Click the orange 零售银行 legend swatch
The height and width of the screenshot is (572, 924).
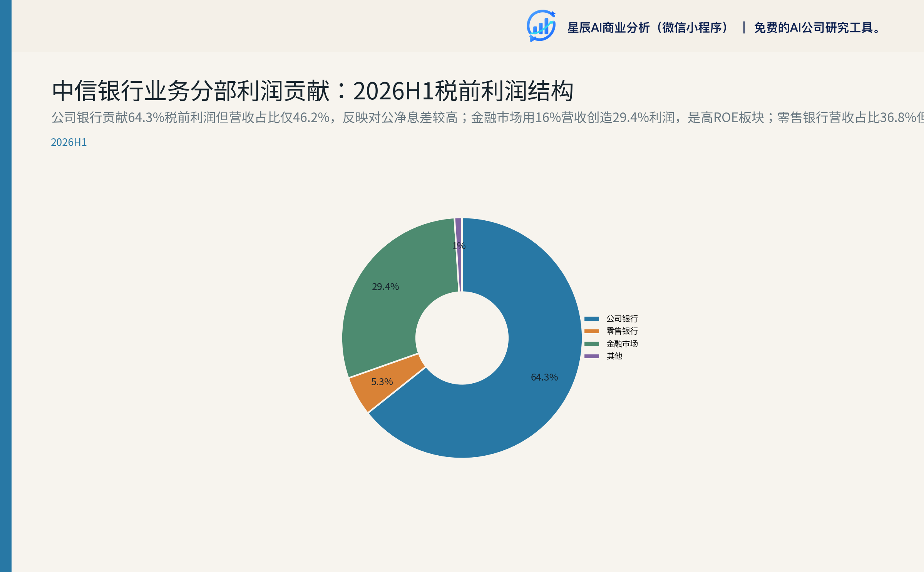tap(592, 331)
